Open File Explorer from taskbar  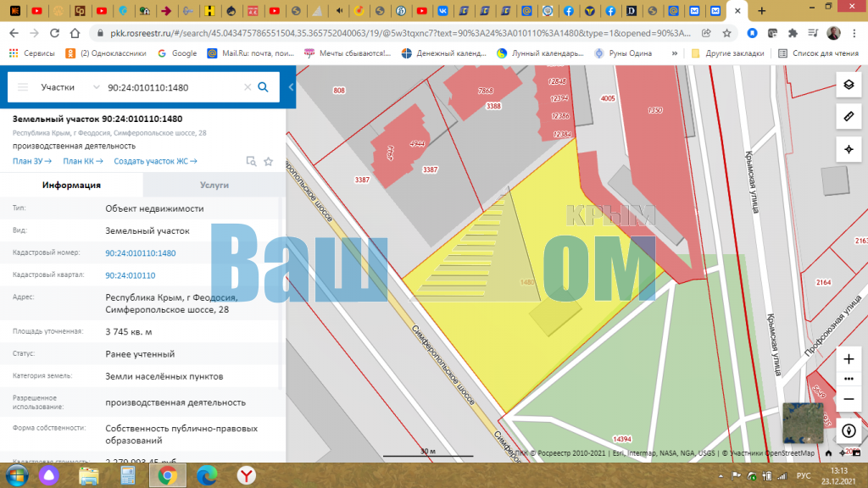(88, 476)
